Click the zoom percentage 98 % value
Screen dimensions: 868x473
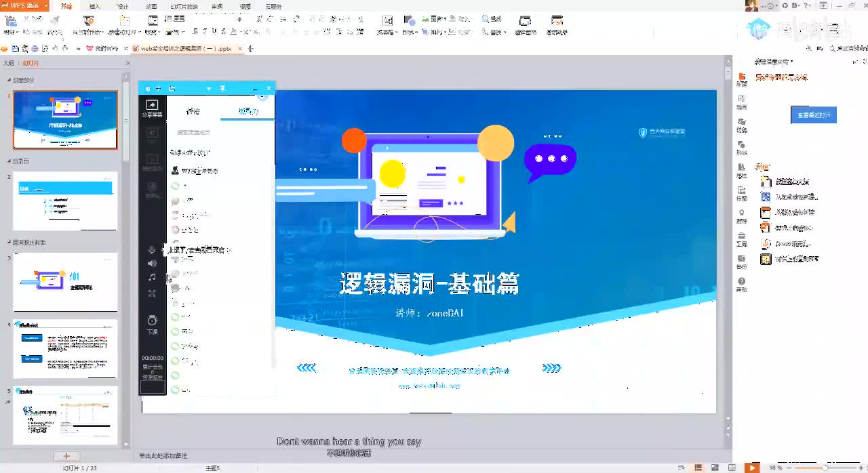click(x=776, y=468)
